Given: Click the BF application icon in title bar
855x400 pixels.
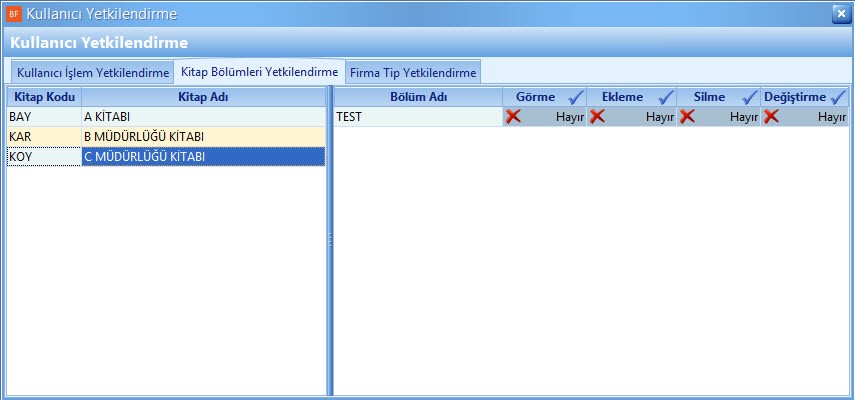Looking at the screenshot, I should coord(14,14).
